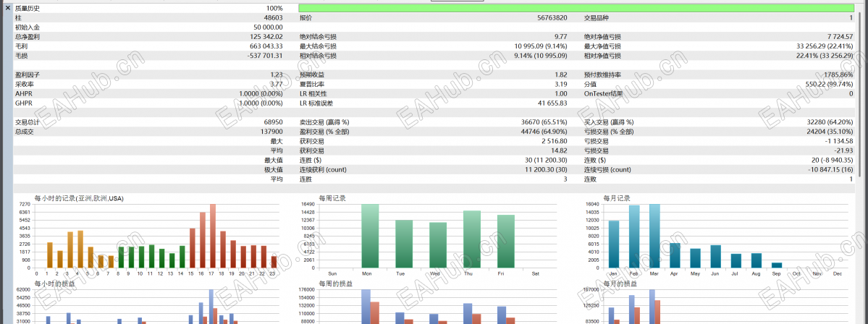The image size is (868, 324).
Task: Click the hour 17 bar in hourly chart
Action: point(212,236)
